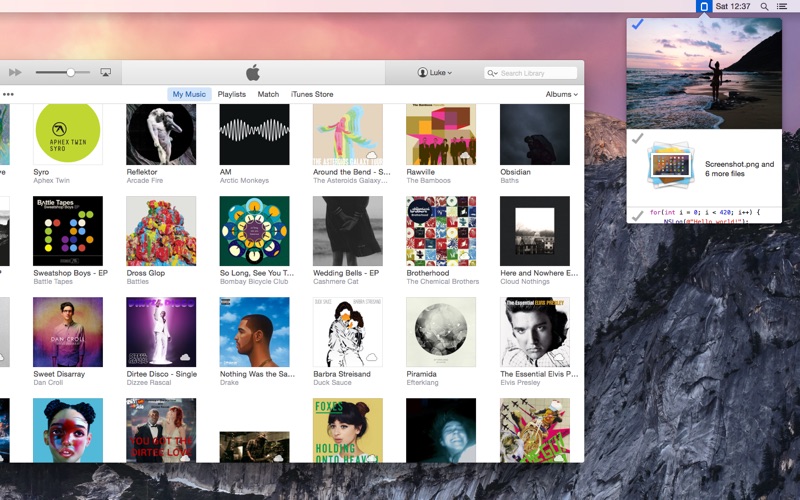Image resolution: width=800 pixels, height=500 pixels.
Task: Open the iTunes Store tab
Action: tap(312, 94)
